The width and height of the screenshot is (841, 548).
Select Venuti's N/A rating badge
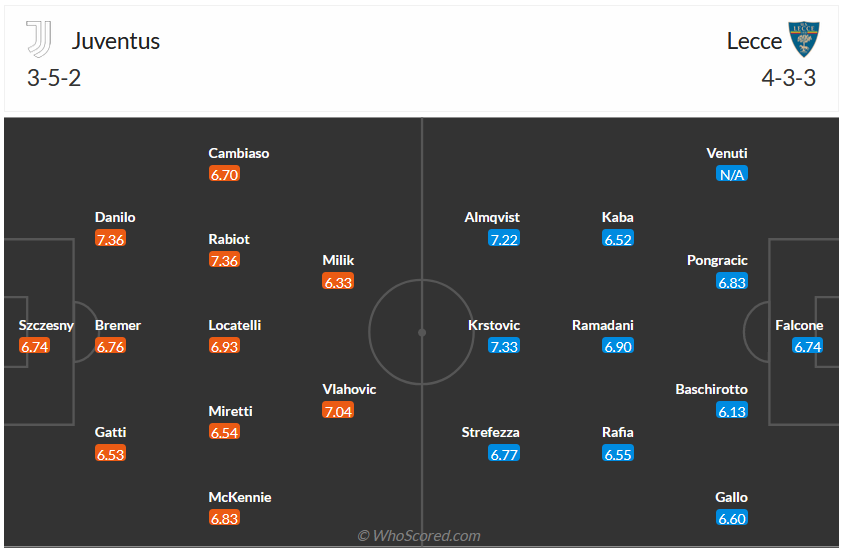tap(732, 174)
